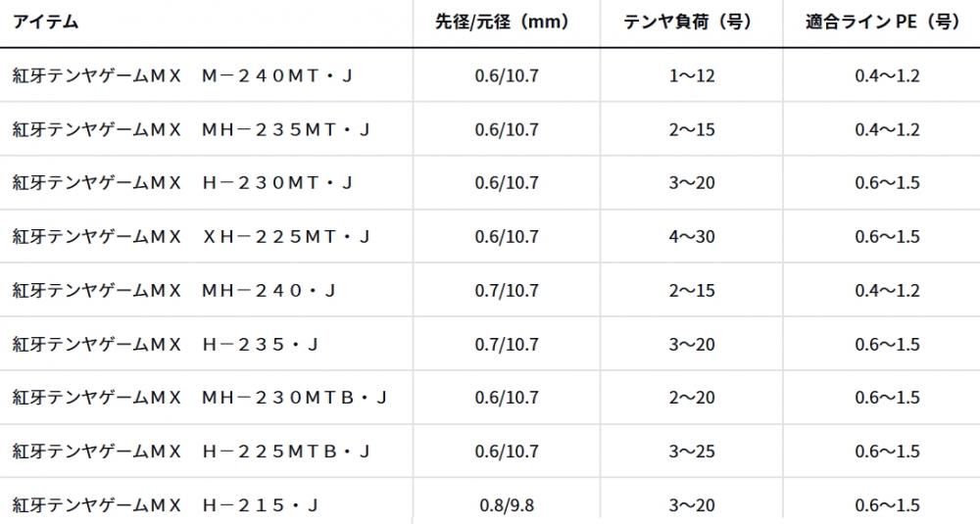This screenshot has height=524, width=980.
Task: Select the MH－２３５MT・J item name
Action: tap(191, 129)
